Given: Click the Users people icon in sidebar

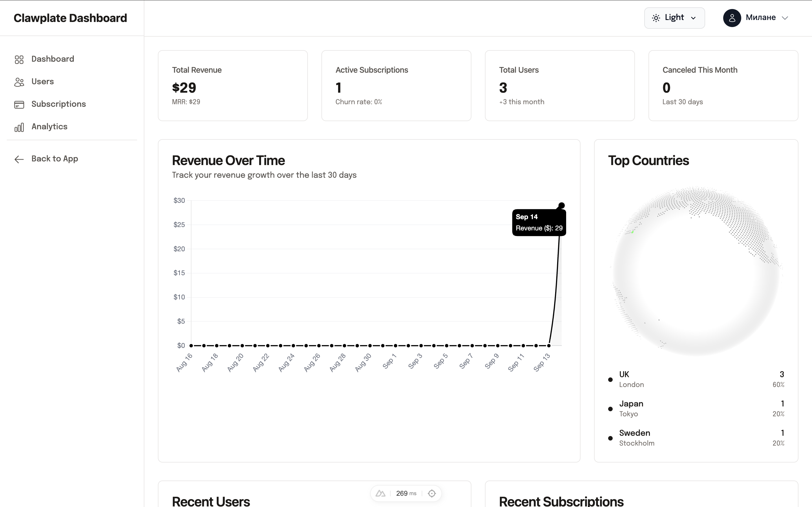Looking at the screenshot, I should [x=19, y=82].
